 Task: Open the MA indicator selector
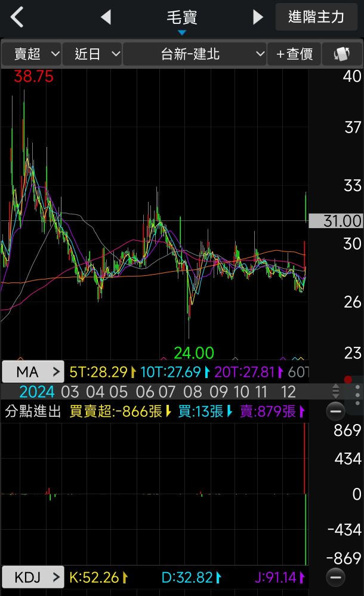pyautogui.click(x=33, y=371)
